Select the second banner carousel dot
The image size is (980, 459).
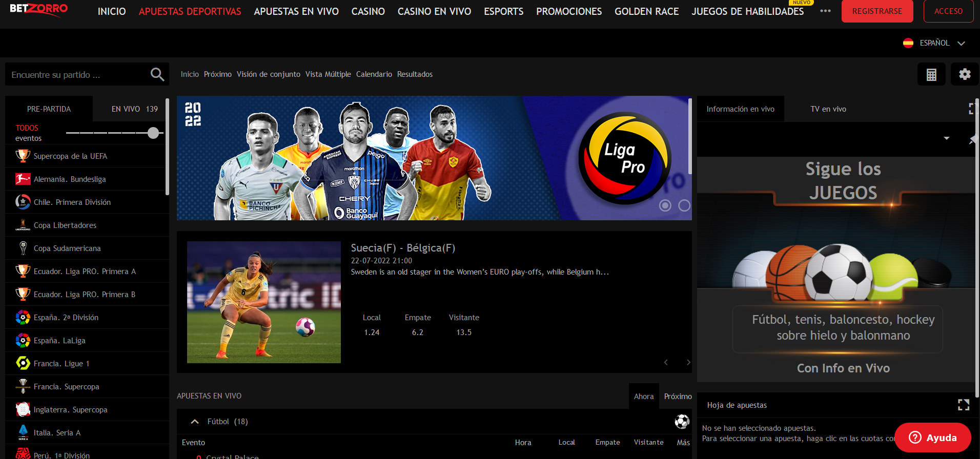(x=684, y=205)
